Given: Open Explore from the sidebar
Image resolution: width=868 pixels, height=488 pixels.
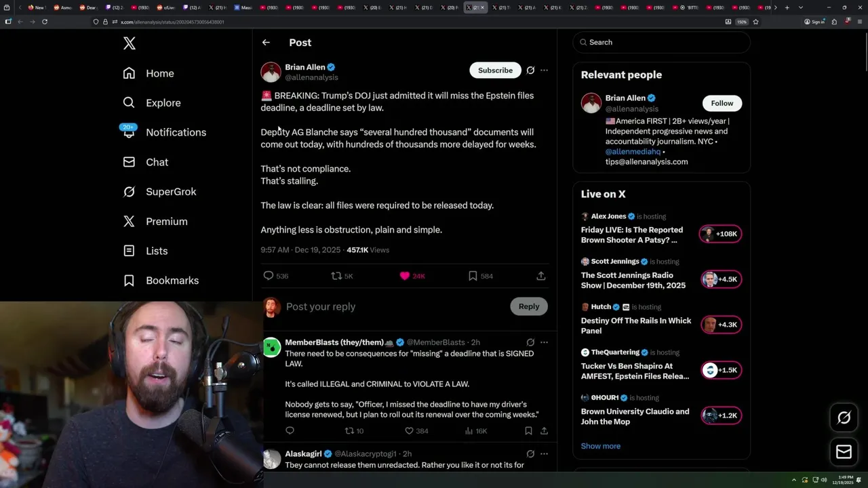Looking at the screenshot, I should (152, 103).
